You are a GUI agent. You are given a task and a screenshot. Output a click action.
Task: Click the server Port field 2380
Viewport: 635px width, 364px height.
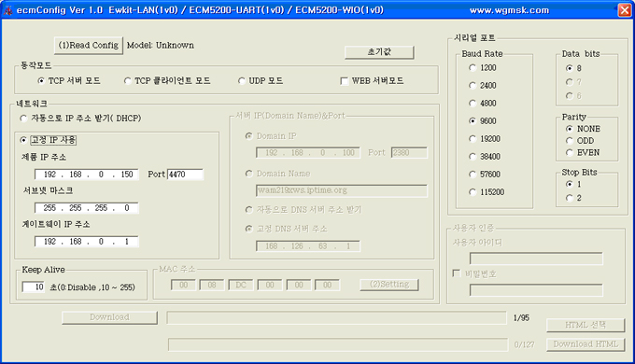click(409, 153)
